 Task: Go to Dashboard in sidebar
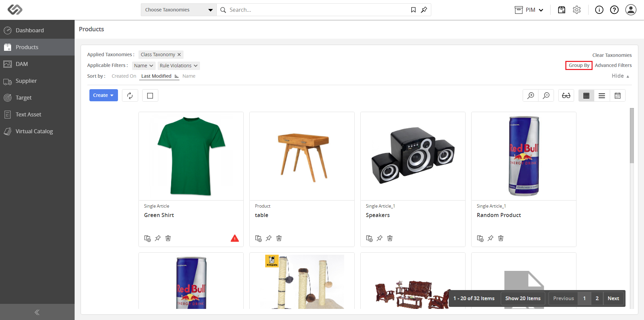pyautogui.click(x=37, y=30)
